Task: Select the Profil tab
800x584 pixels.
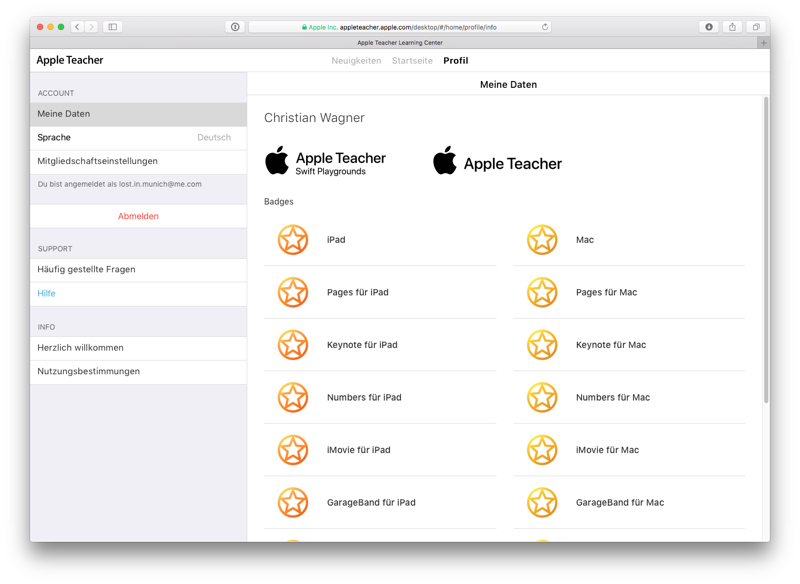Action: 456,61
